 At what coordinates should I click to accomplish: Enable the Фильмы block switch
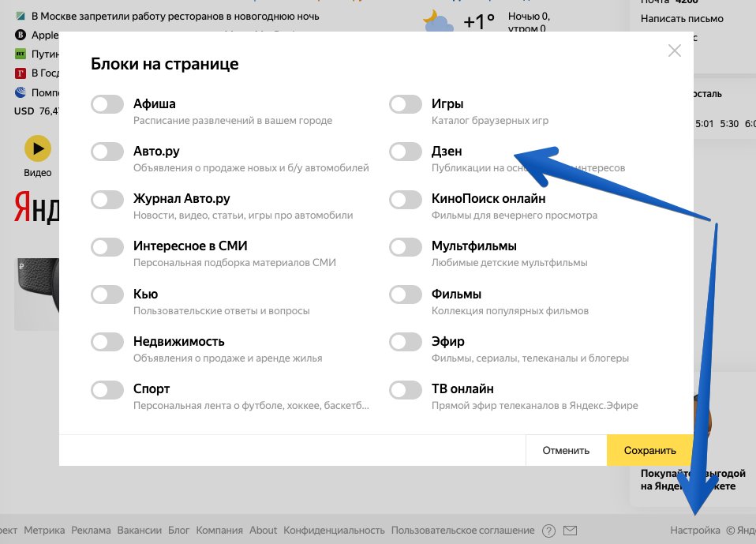click(406, 295)
